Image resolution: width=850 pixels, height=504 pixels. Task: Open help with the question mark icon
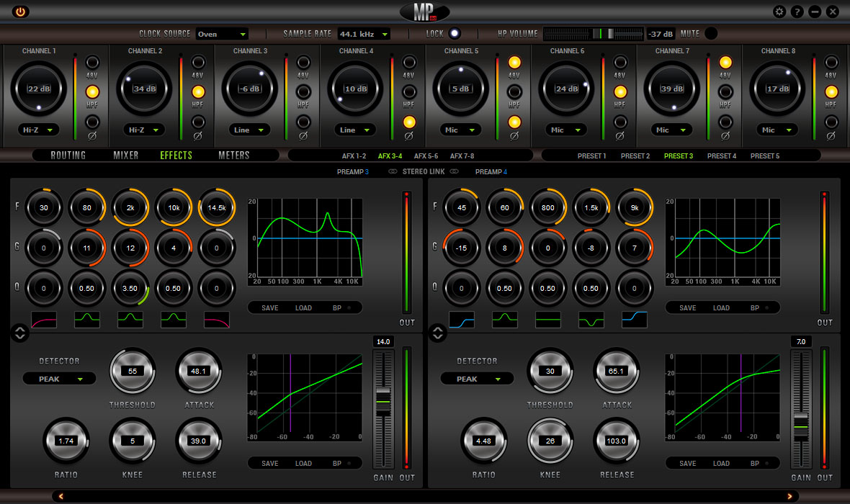pos(797,12)
